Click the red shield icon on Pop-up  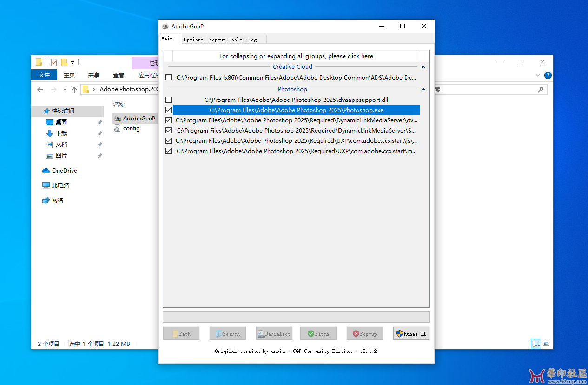click(x=356, y=334)
